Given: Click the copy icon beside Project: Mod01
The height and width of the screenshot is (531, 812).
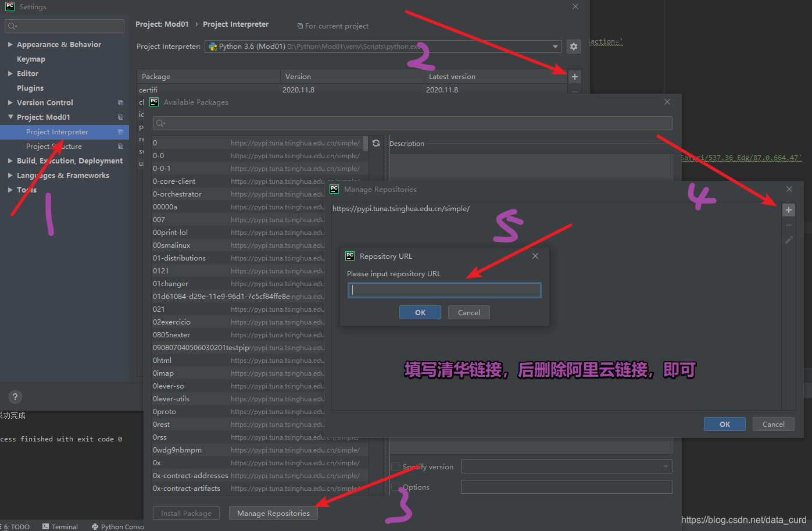Looking at the screenshot, I should point(120,117).
